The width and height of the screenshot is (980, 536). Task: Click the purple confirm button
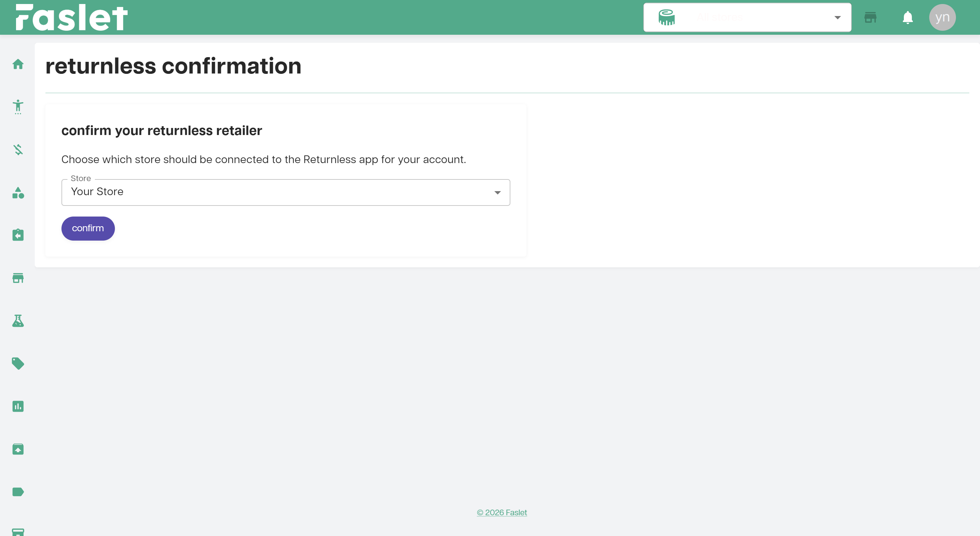coord(88,229)
